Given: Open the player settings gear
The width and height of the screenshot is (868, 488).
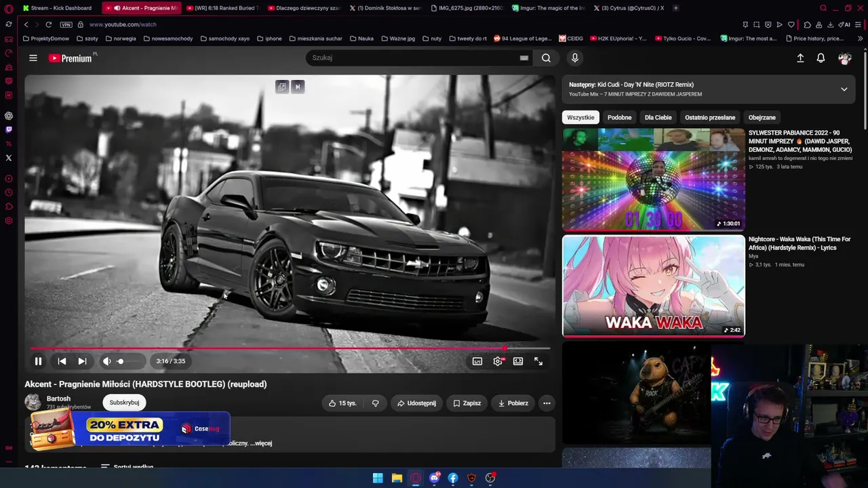Looking at the screenshot, I should click(498, 361).
